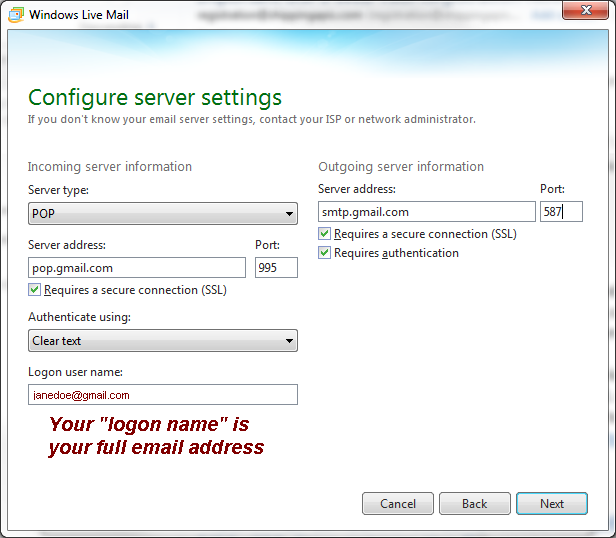Toggle the Requires authentication checkbox
616x538 pixels.
click(x=324, y=252)
